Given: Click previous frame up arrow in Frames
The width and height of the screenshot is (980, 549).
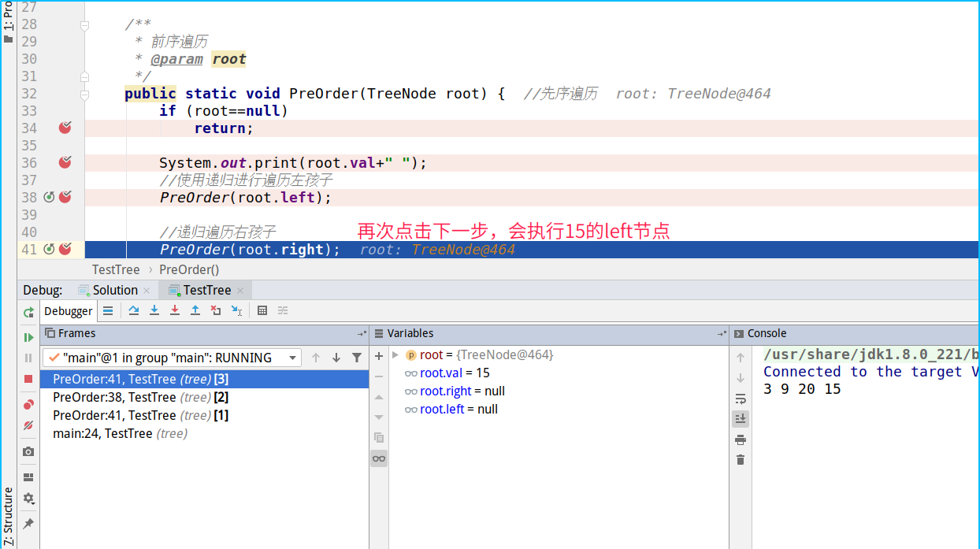Looking at the screenshot, I should (316, 358).
